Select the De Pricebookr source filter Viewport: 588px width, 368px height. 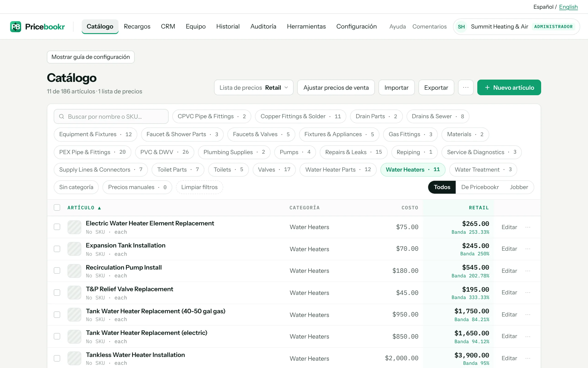[x=480, y=187]
